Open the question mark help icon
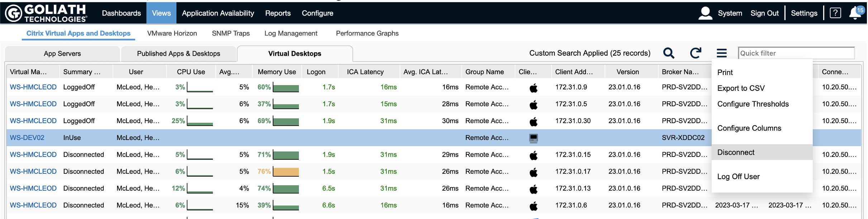Screen dimensions: 868x219 point(835,13)
